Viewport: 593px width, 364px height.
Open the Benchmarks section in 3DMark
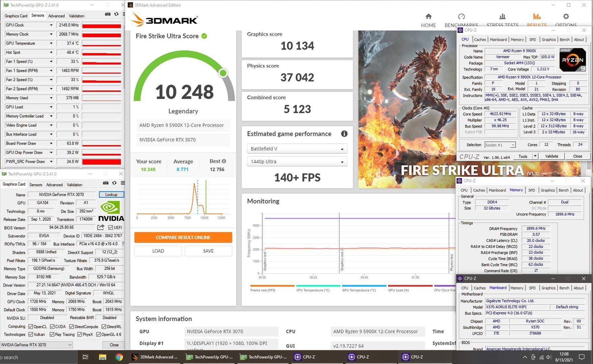pos(461,20)
